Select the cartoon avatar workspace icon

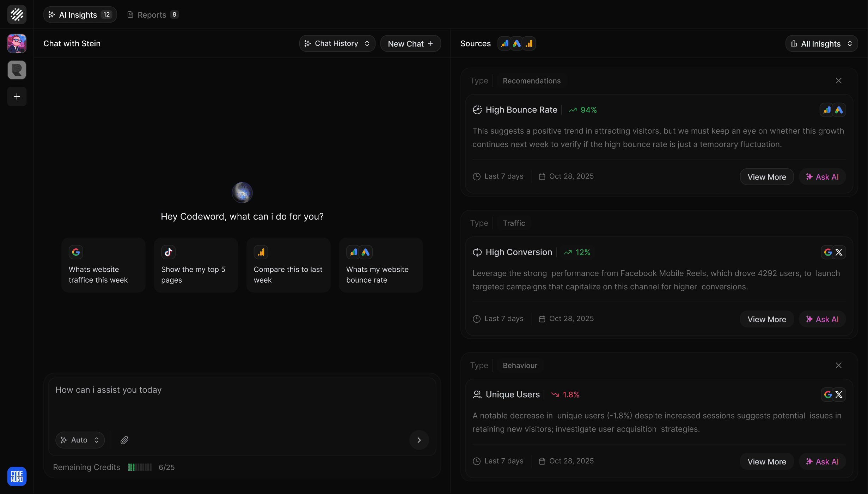(17, 43)
